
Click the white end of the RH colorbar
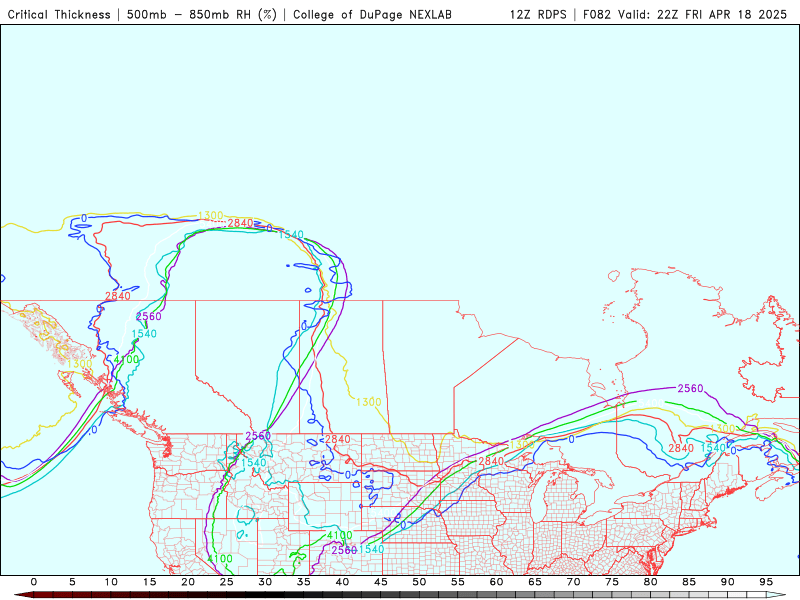coord(776,595)
